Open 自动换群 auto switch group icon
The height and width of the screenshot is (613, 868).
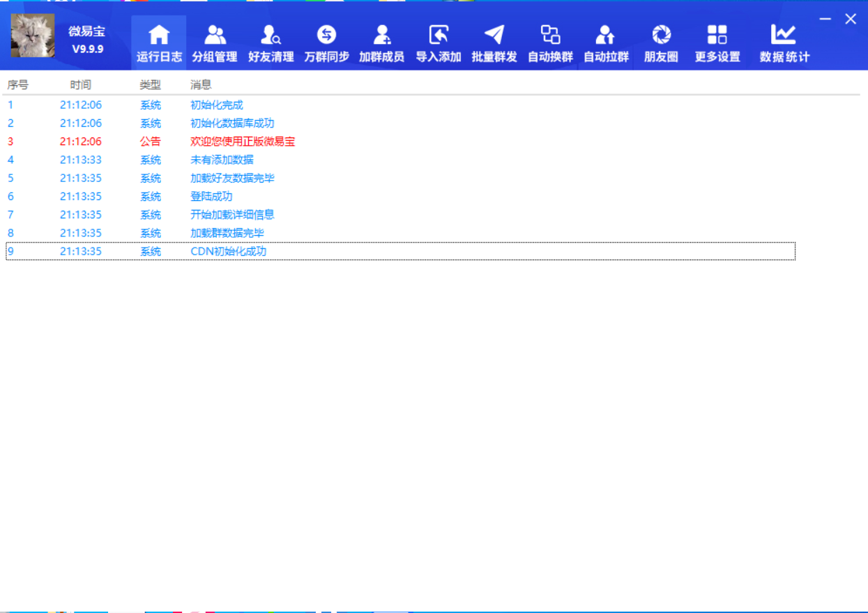(x=550, y=35)
